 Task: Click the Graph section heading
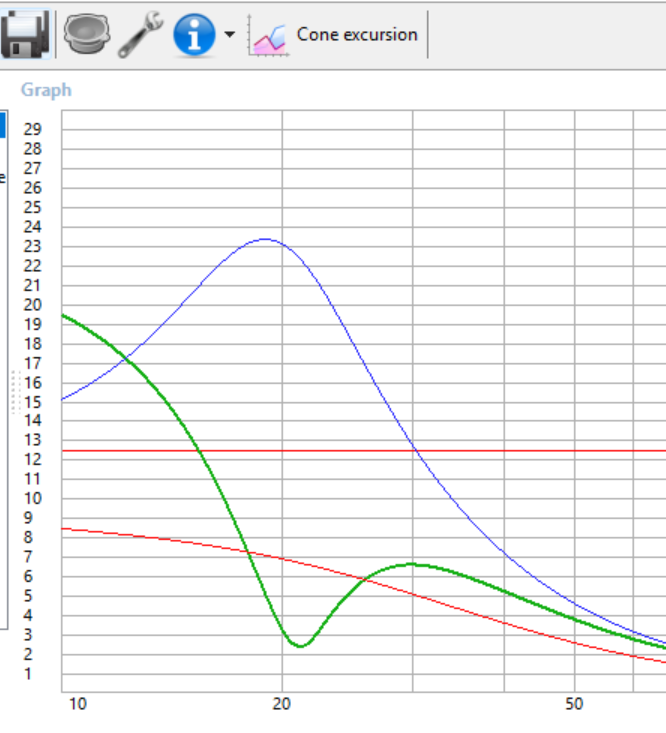(46, 89)
